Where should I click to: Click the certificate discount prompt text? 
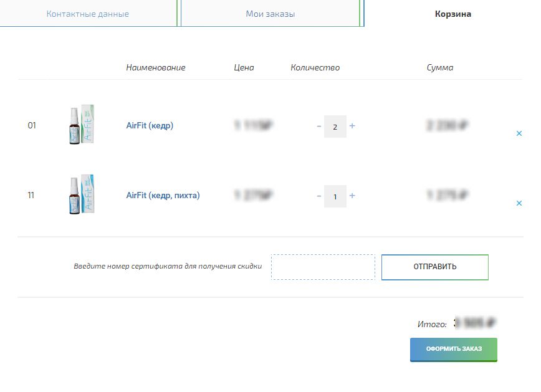click(x=168, y=266)
